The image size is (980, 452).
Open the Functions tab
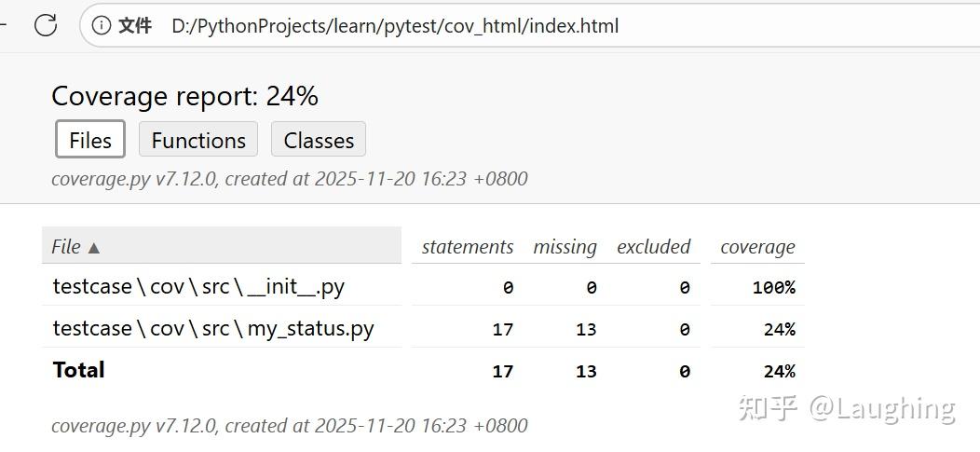tap(198, 140)
